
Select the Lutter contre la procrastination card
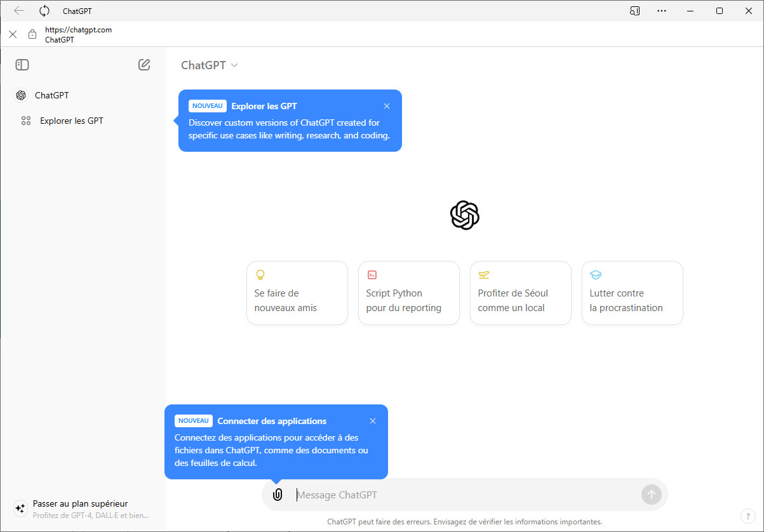633,293
